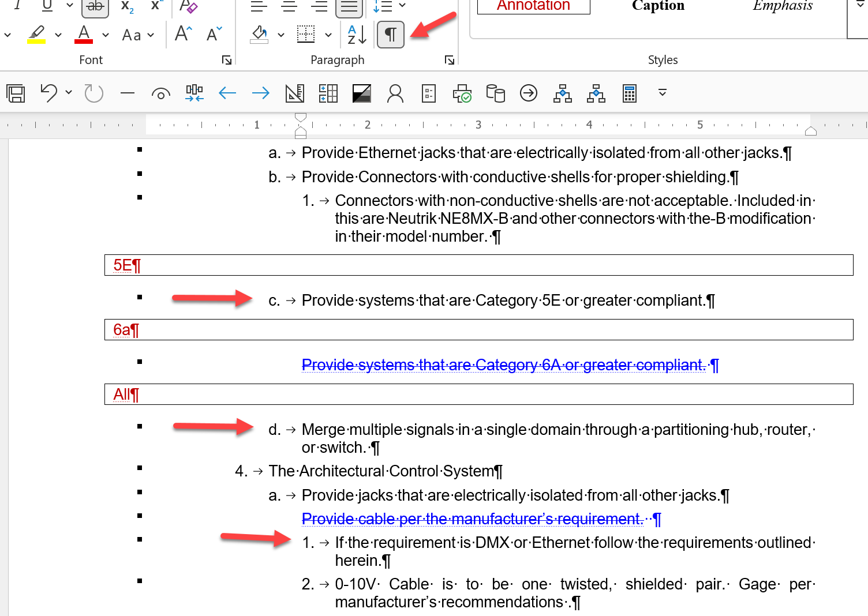Click the 'Provide Ethernet jacks' line
This screenshot has width=868, height=616.
coord(547,153)
